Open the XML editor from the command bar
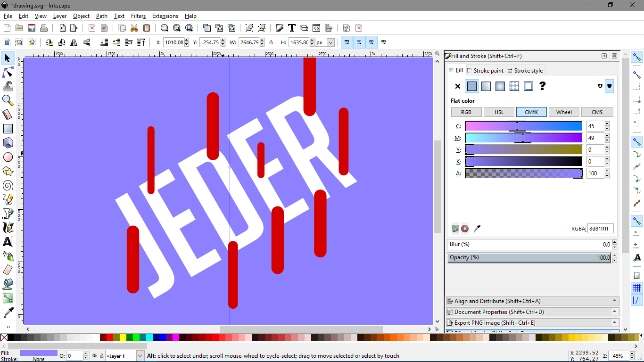The image size is (644, 362). 316,28
